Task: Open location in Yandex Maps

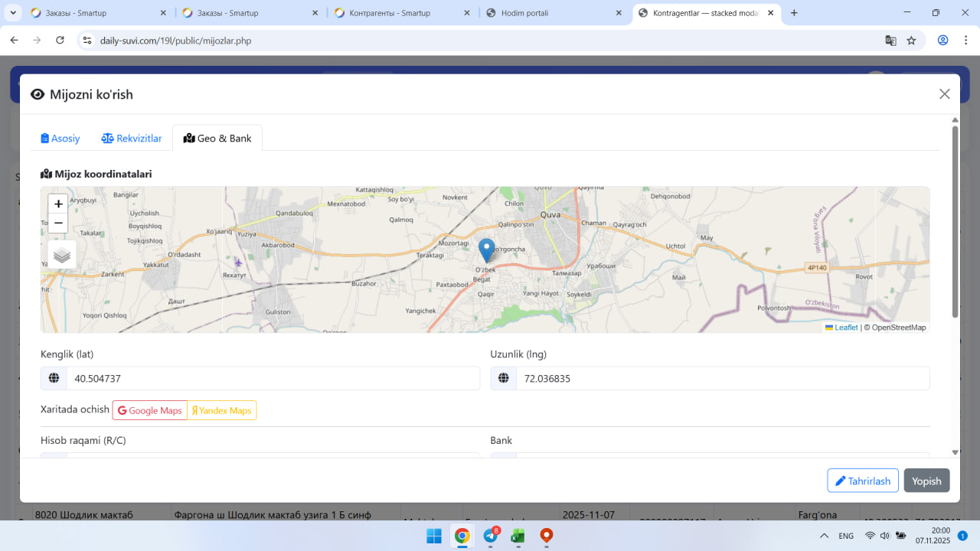Action: tap(221, 410)
